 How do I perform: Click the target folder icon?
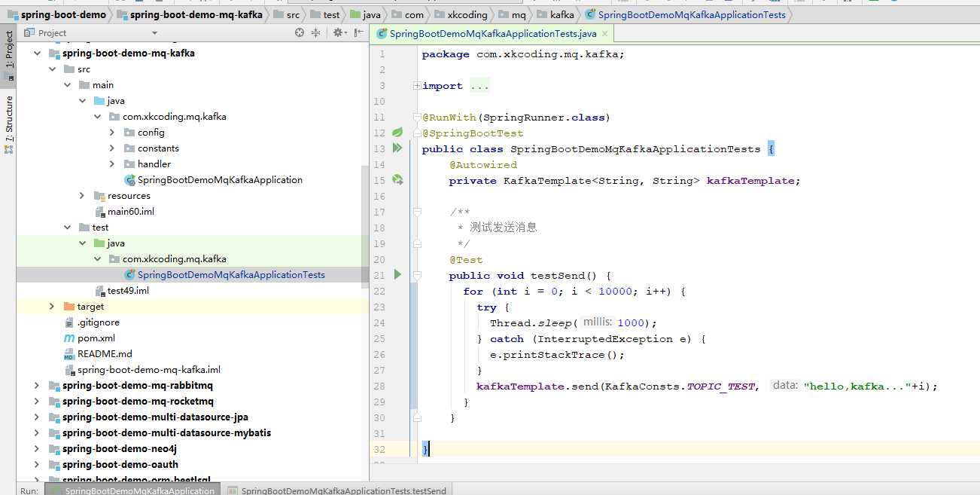point(69,307)
